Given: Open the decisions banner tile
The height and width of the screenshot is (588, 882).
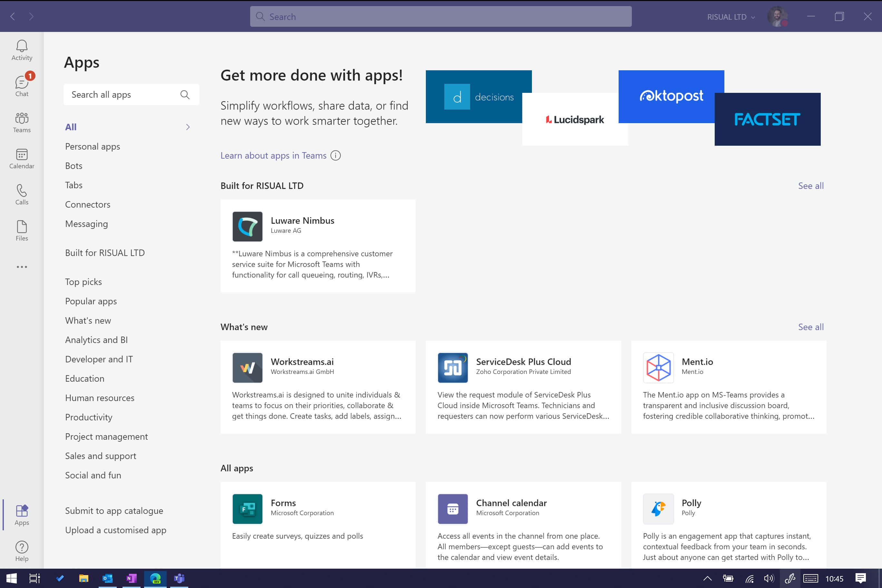Looking at the screenshot, I should [478, 96].
